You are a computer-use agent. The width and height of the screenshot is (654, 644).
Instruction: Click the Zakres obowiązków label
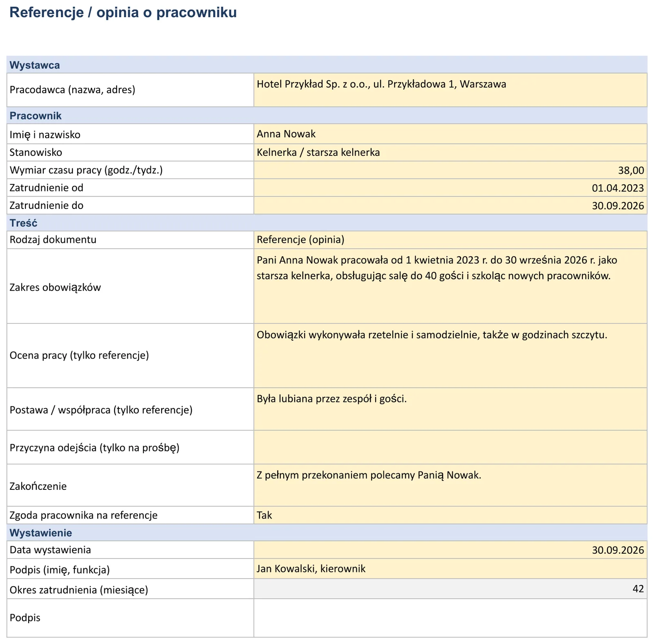pyautogui.click(x=55, y=287)
